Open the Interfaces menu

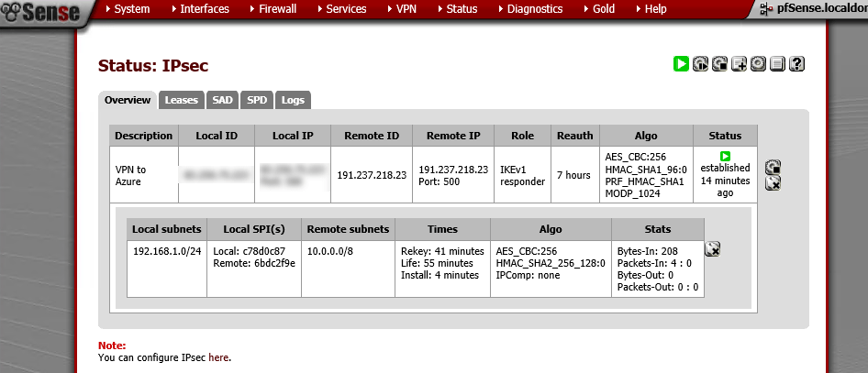click(x=200, y=9)
